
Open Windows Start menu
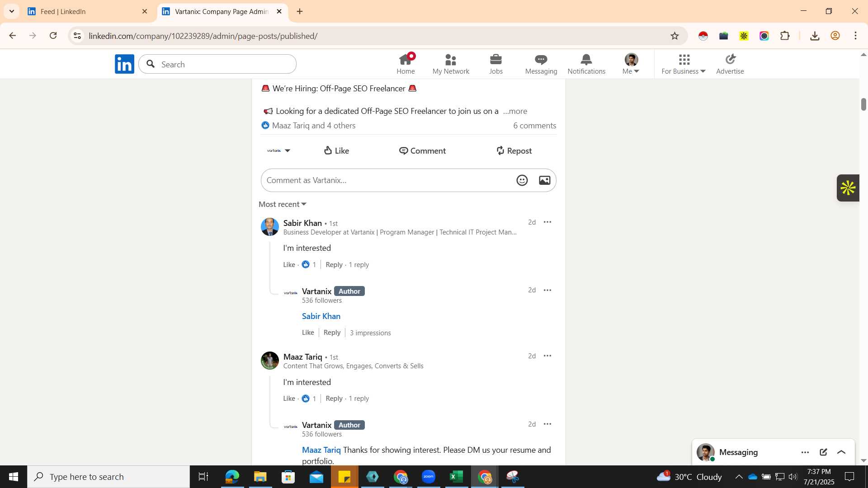pos(14,477)
